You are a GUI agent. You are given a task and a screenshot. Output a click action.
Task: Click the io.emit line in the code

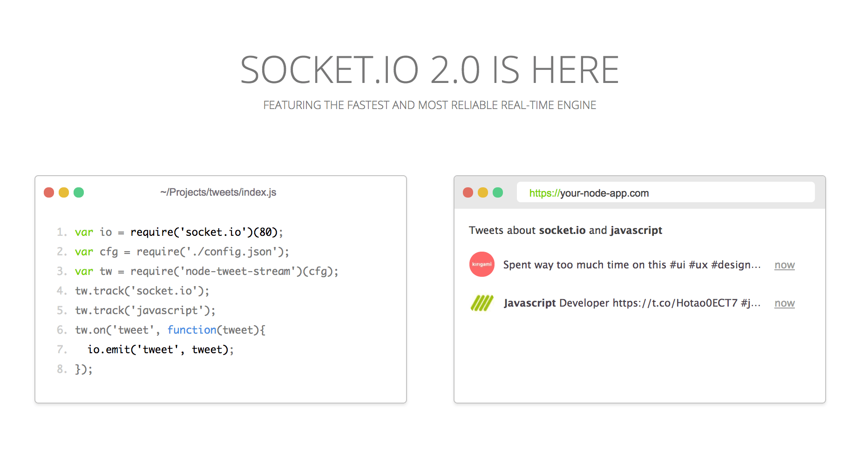coord(161,349)
